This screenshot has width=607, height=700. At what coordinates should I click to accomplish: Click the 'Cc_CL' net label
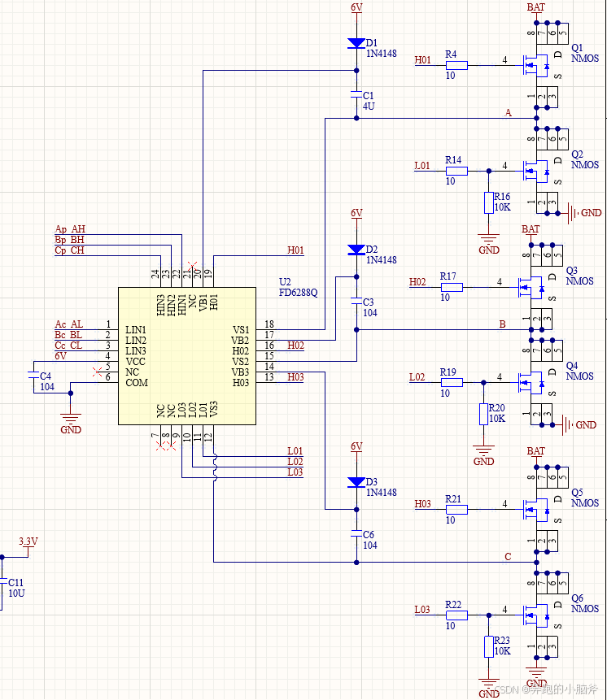click(x=68, y=346)
